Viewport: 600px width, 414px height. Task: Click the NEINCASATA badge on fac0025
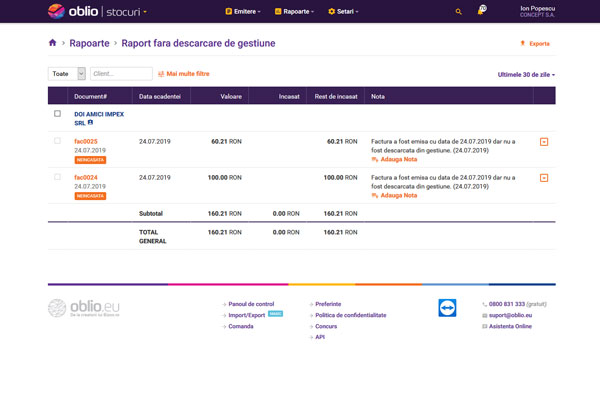tap(90, 160)
